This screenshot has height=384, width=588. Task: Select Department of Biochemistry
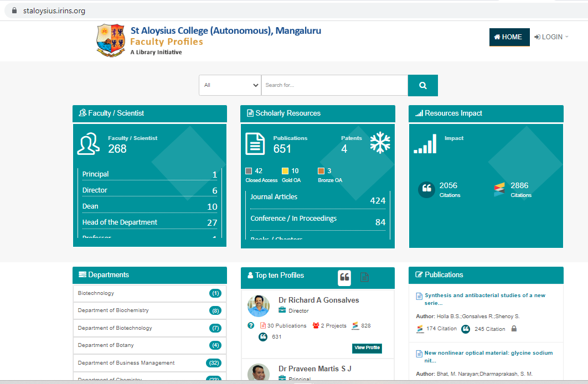149,310
